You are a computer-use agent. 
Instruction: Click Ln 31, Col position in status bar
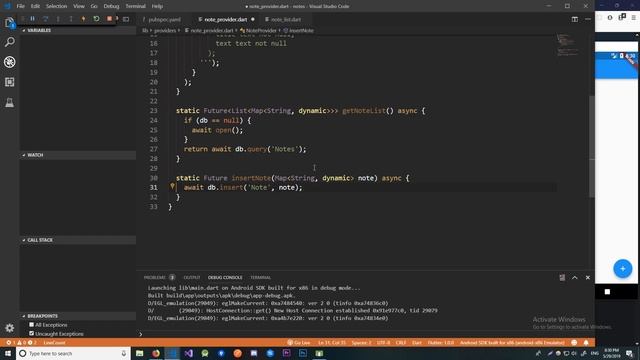point(331,342)
